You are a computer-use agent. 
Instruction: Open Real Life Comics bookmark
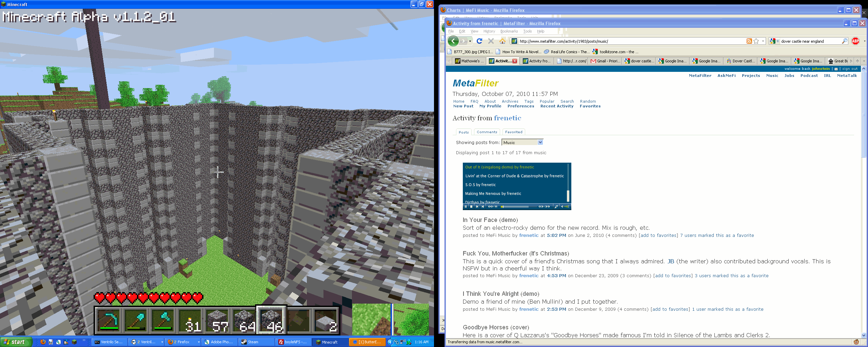pyautogui.click(x=567, y=52)
